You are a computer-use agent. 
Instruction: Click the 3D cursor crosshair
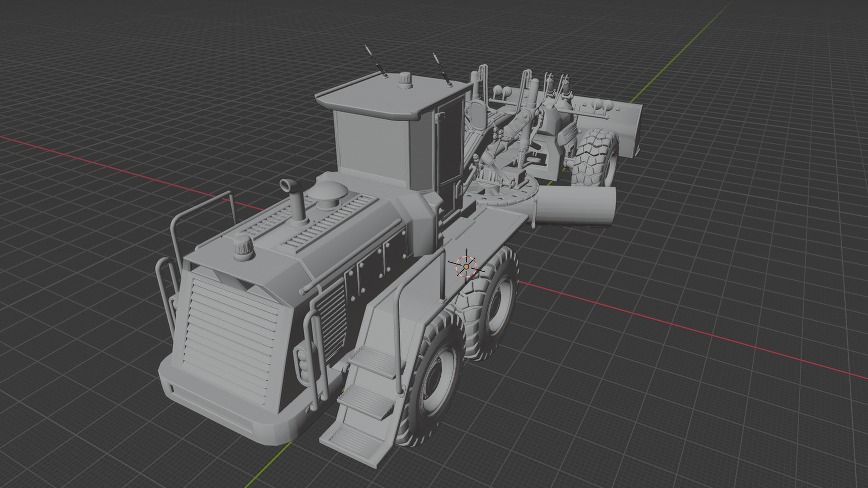(466, 267)
